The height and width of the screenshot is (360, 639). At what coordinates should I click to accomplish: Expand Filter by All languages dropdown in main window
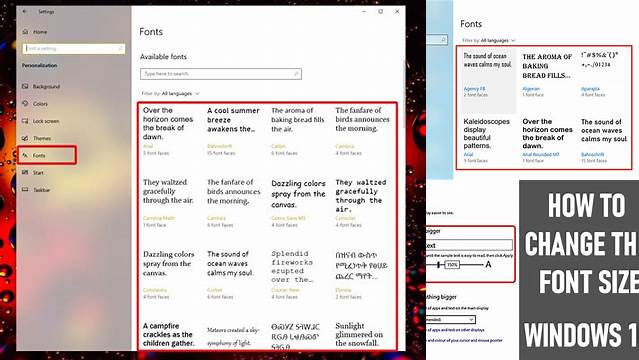point(171,93)
